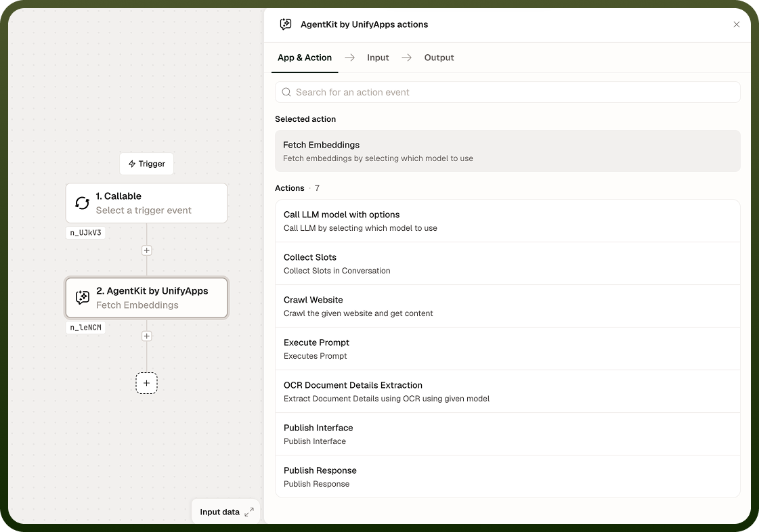Image resolution: width=759 pixels, height=532 pixels.
Task: Select the Fetch Embeddings selected action
Action: 507,151
